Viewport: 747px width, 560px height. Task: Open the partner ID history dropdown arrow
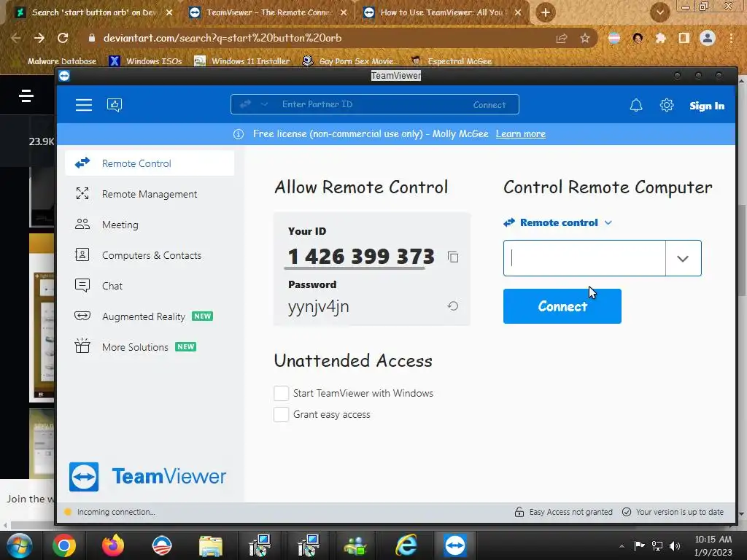pyautogui.click(x=683, y=258)
